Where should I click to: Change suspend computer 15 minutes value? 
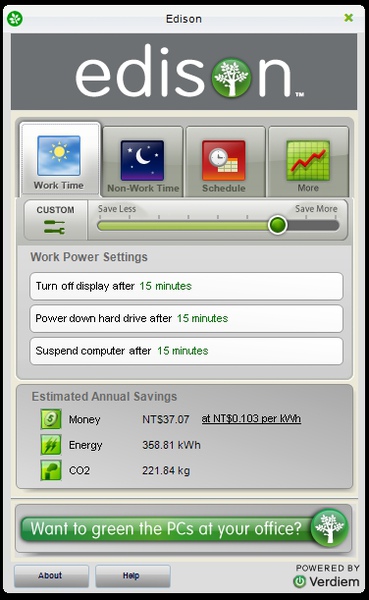(x=183, y=351)
